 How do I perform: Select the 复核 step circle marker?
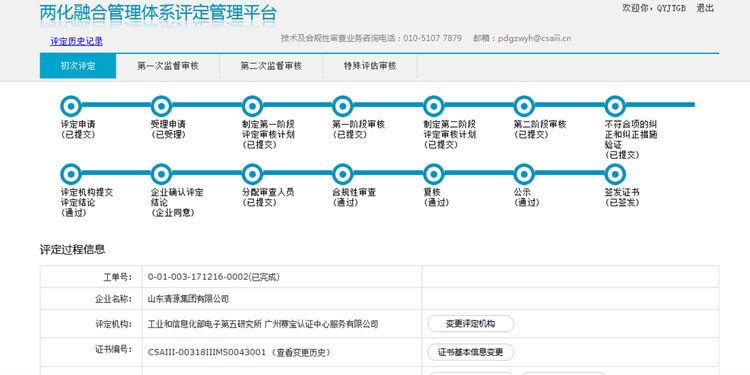433,174
